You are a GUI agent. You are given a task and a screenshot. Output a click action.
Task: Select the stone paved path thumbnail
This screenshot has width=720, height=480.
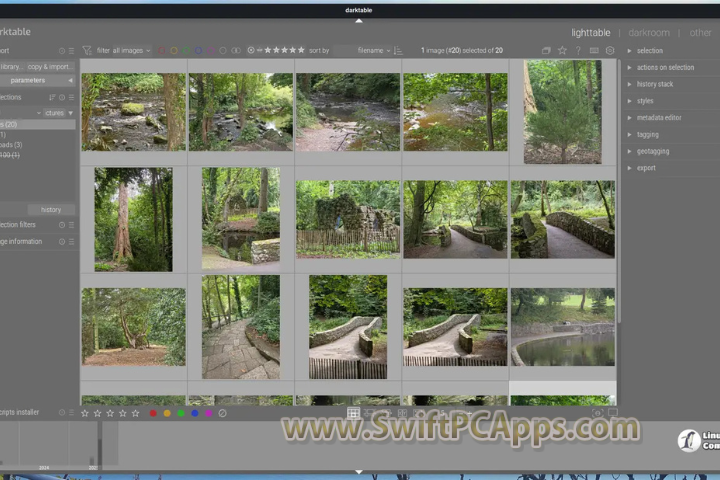click(x=241, y=327)
